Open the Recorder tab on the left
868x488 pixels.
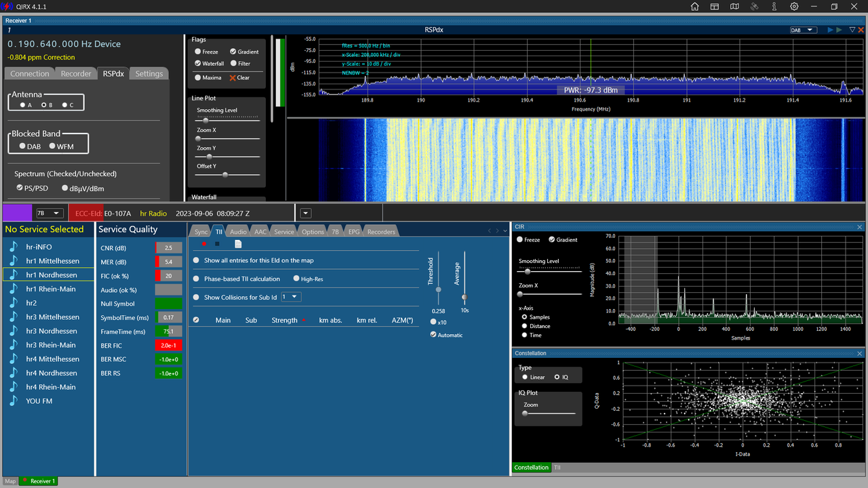click(x=76, y=73)
